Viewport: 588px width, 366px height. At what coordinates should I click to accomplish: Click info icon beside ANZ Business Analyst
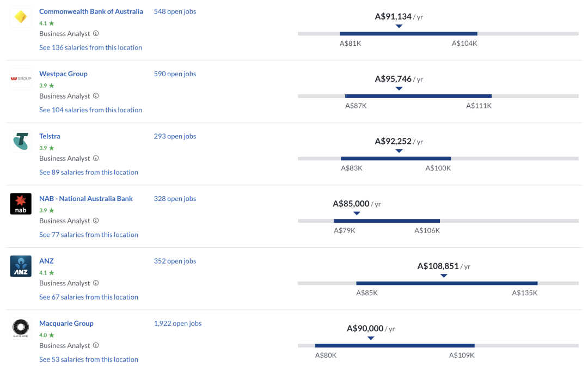point(96,283)
